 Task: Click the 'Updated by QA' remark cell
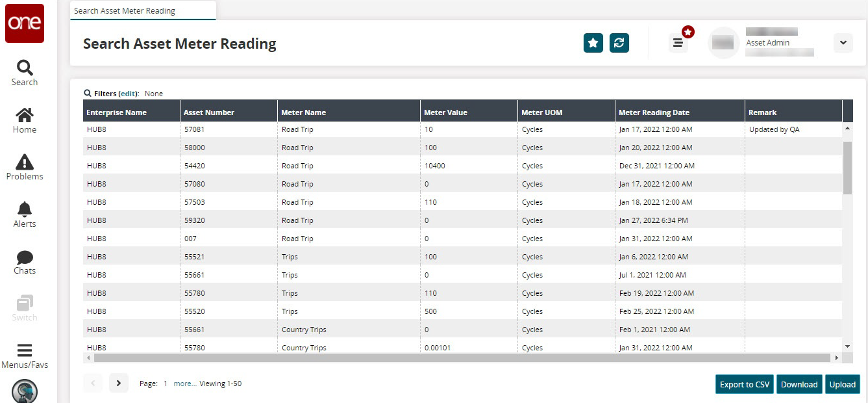793,129
